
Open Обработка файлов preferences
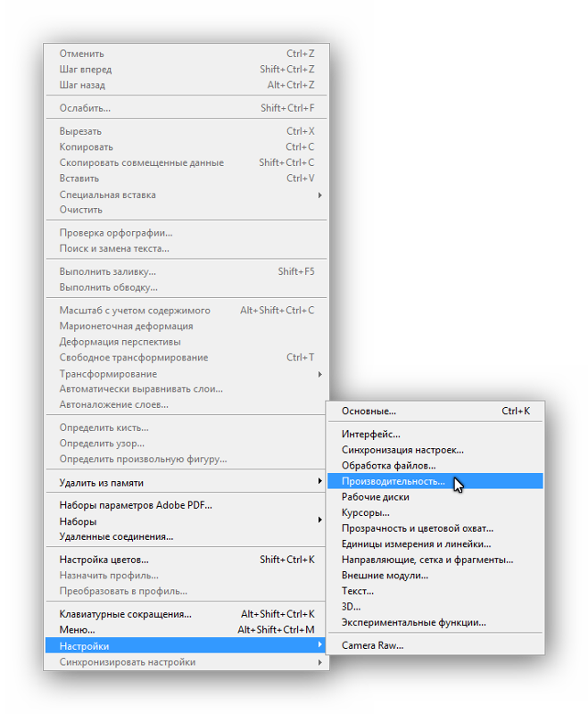coord(435,465)
